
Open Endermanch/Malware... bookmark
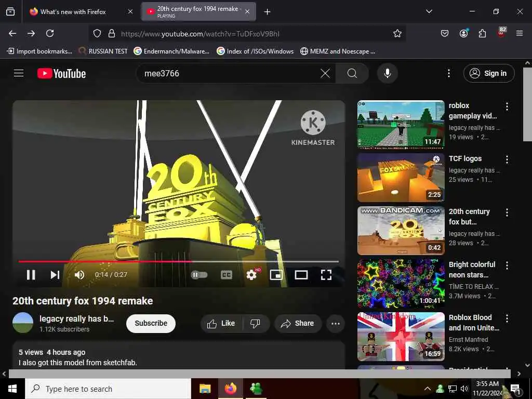(171, 51)
